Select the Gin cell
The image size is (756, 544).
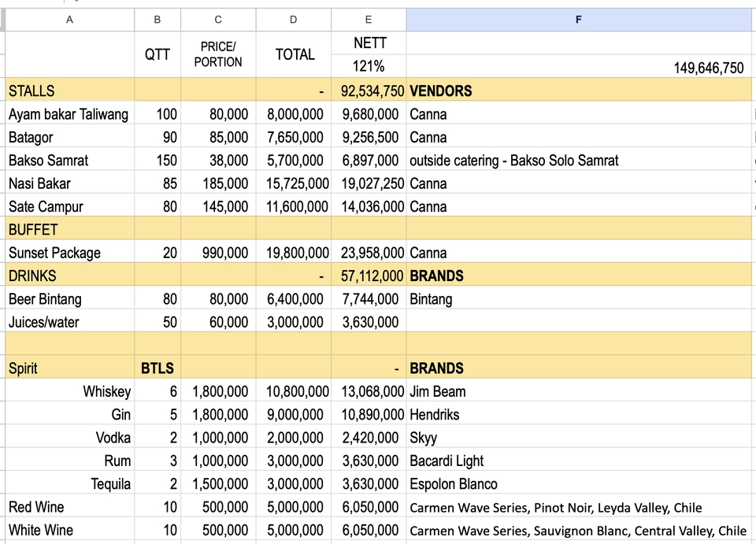[69, 413]
